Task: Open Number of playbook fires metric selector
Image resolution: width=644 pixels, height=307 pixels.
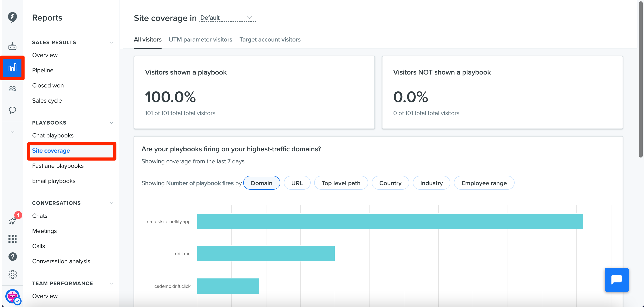Action: [200, 183]
